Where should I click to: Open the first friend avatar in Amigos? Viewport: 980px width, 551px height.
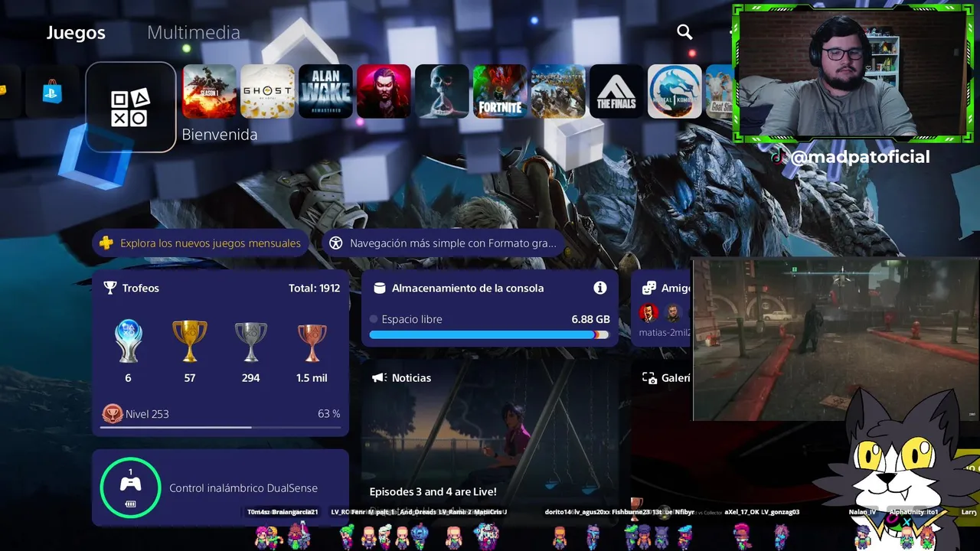pos(648,313)
